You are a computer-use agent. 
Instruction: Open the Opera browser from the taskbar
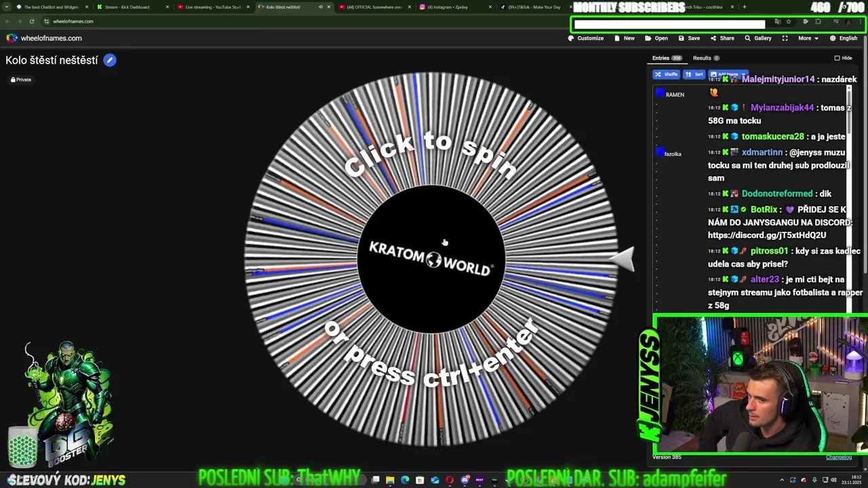coord(450,480)
